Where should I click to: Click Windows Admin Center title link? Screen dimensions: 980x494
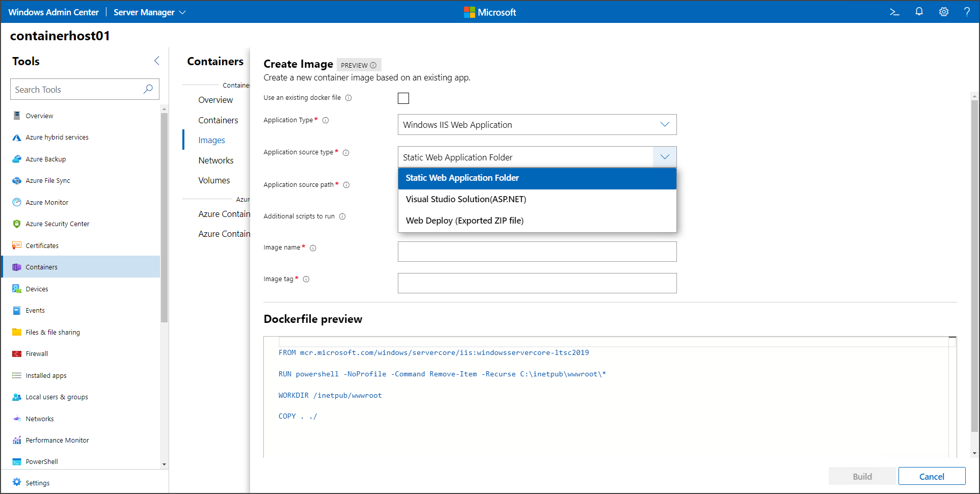(x=53, y=12)
